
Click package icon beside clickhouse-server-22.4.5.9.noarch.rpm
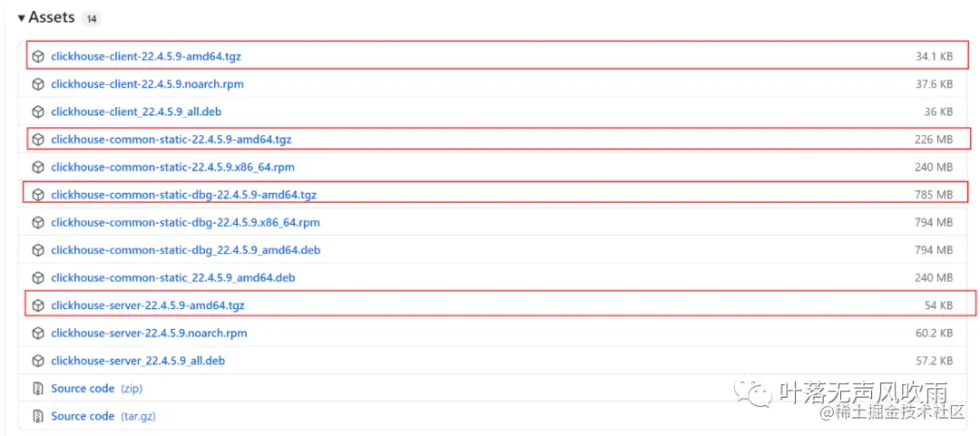pos(38,333)
